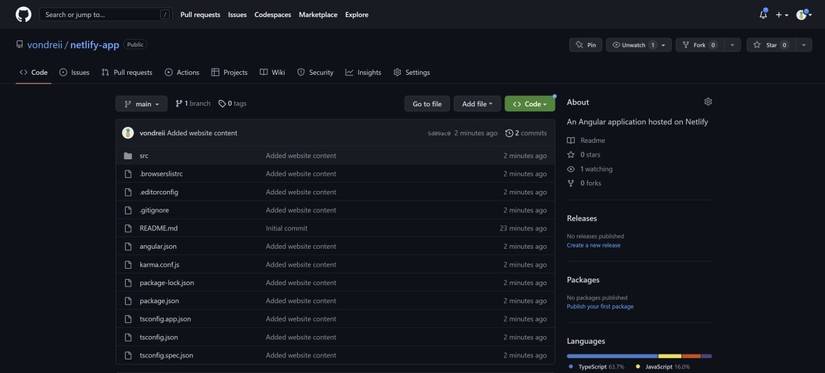Image resolution: width=825 pixels, height=373 pixels.
Task: Select the TypeScript language entry
Action: tap(596, 367)
